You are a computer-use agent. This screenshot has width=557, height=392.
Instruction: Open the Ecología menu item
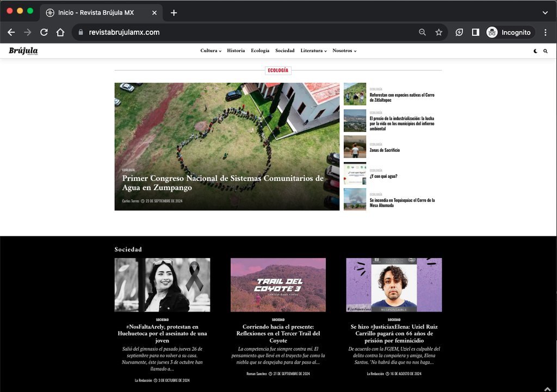[260, 51]
